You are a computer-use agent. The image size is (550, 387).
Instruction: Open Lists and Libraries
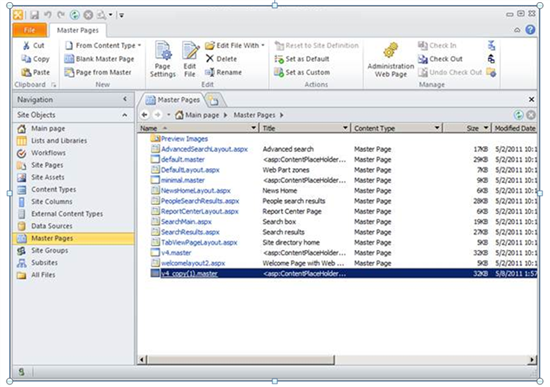point(74,141)
